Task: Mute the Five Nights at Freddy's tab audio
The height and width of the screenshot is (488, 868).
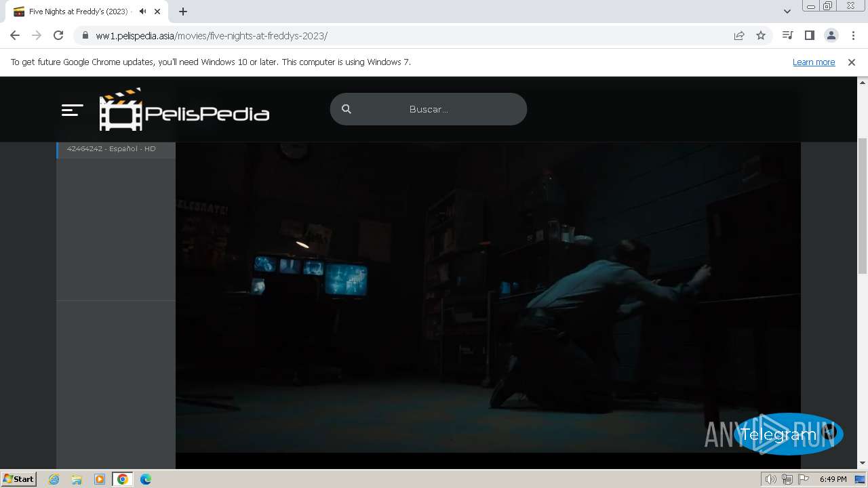Action: tap(142, 12)
